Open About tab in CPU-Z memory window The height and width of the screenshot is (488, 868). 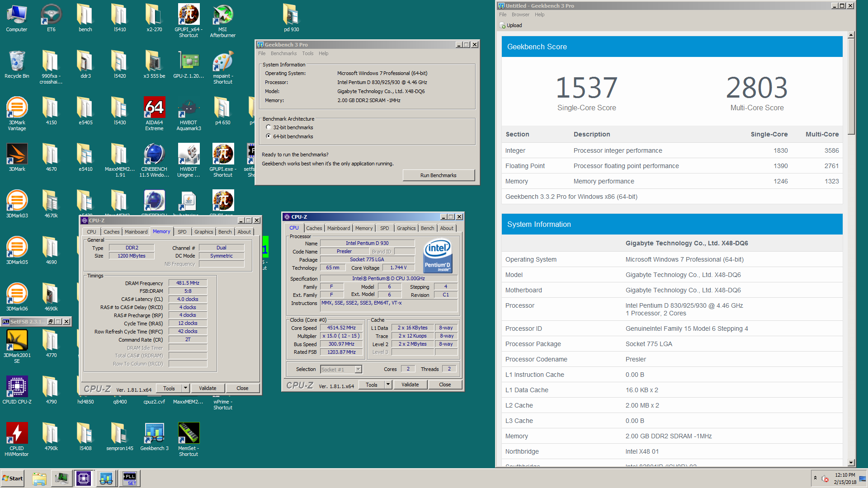tap(244, 232)
